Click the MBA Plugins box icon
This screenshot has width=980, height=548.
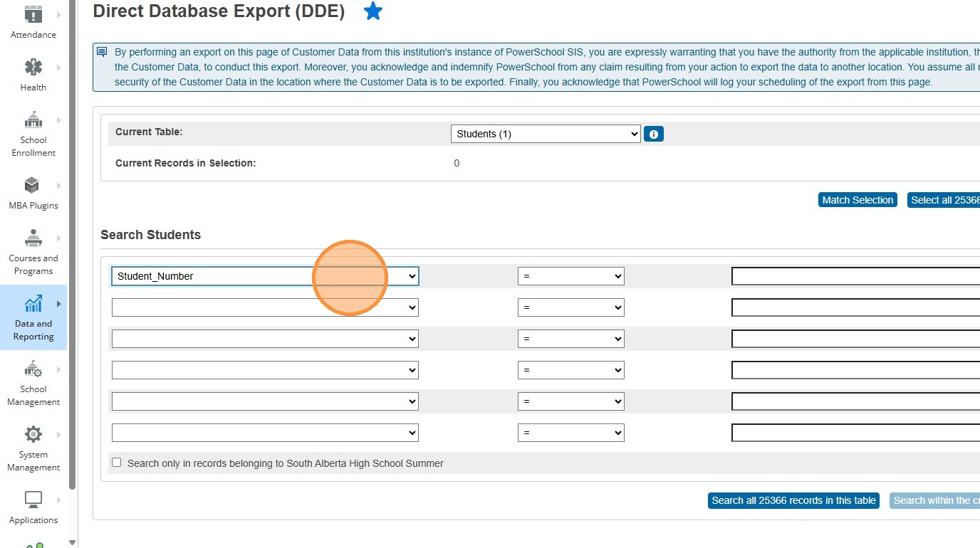pos(33,186)
